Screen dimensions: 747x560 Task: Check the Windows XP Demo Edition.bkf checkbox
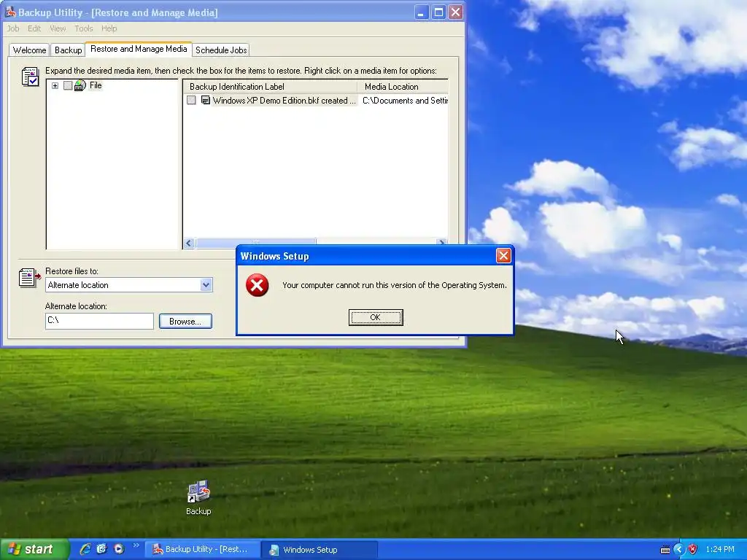pyautogui.click(x=191, y=100)
